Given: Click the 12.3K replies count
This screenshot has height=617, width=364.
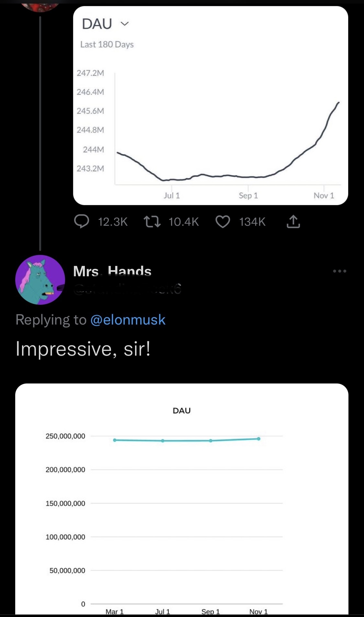Looking at the screenshot, I should tap(113, 222).
